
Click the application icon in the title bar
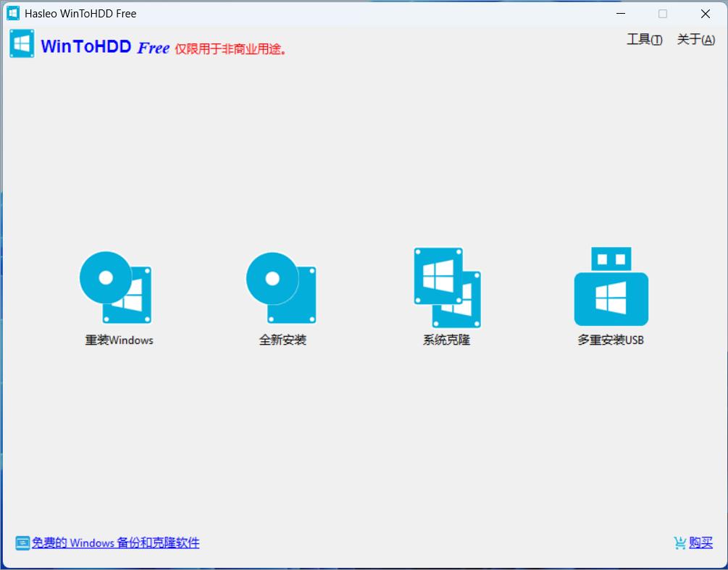click(12, 13)
